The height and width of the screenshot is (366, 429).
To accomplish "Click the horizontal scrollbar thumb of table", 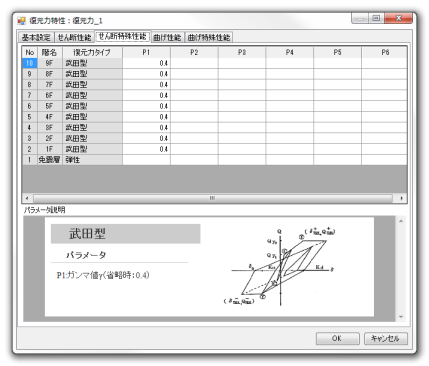I will point(213,198).
